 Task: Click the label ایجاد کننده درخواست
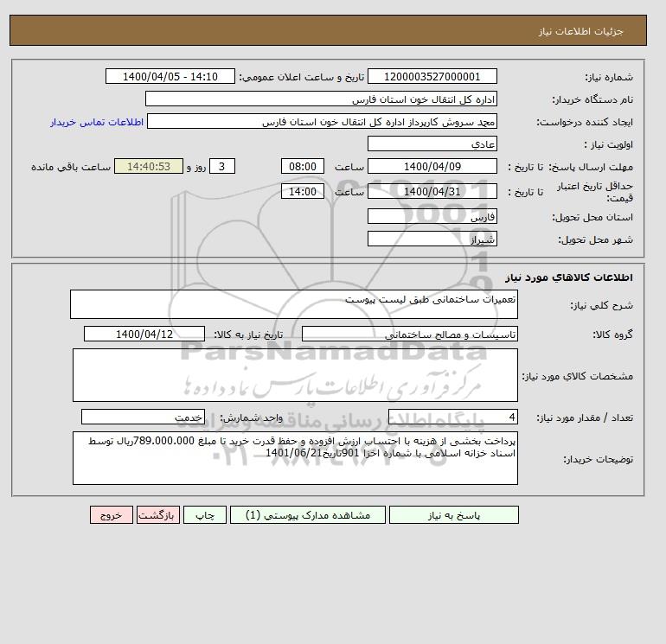point(585,122)
